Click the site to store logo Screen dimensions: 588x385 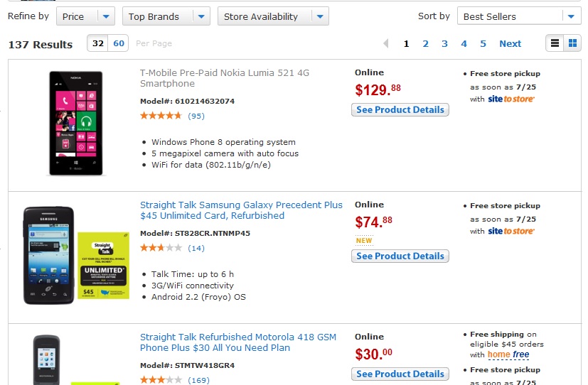click(x=511, y=99)
